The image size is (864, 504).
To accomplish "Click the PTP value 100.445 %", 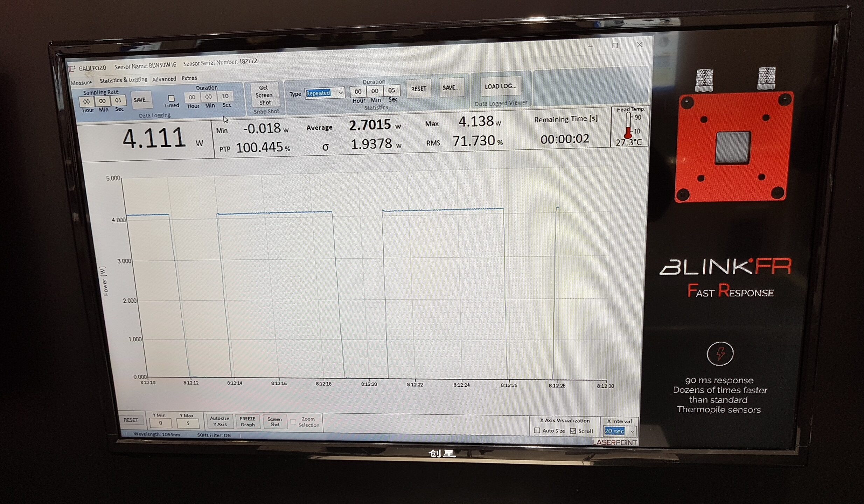I will click(x=263, y=147).
